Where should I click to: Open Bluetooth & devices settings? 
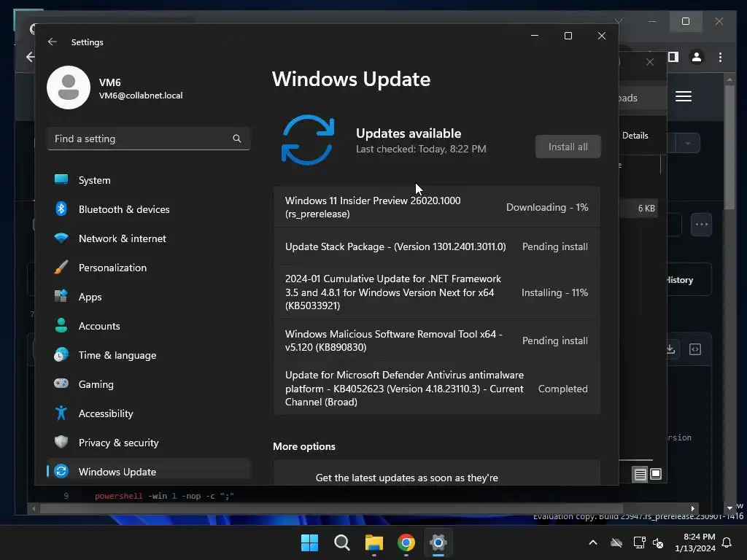(149, 209)
